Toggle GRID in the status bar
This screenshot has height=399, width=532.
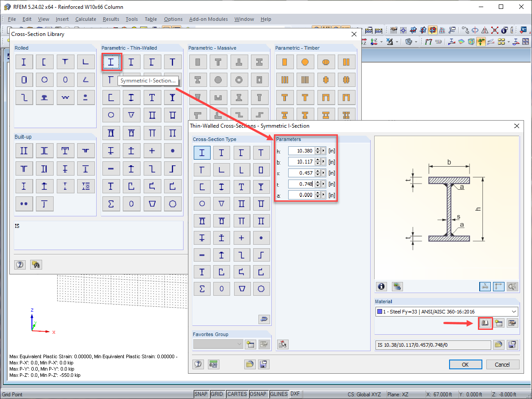217,394
